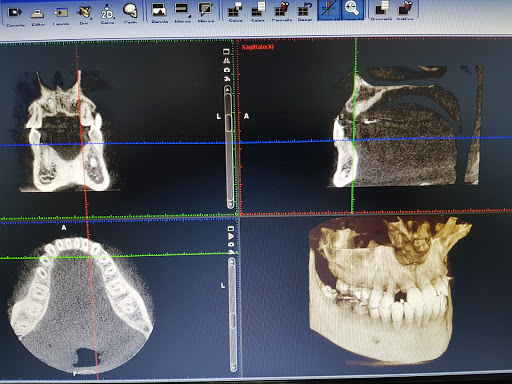Click the fourth small icon beside coronal view
Viewport: 512px width, 384px height.
coord(227,79)
